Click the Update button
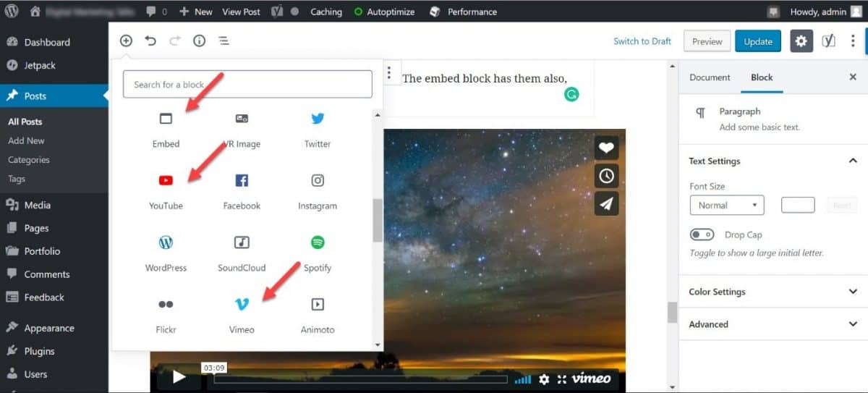The width and height of the screenshot is (868, 393). 758,41
